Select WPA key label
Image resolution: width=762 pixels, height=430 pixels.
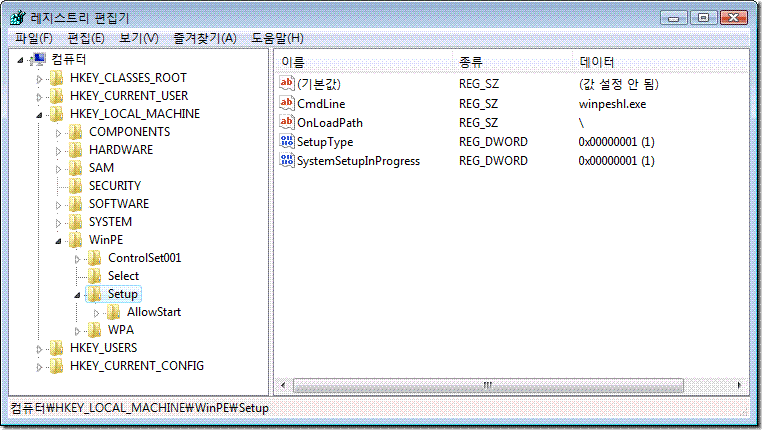(x=121, y=329)
